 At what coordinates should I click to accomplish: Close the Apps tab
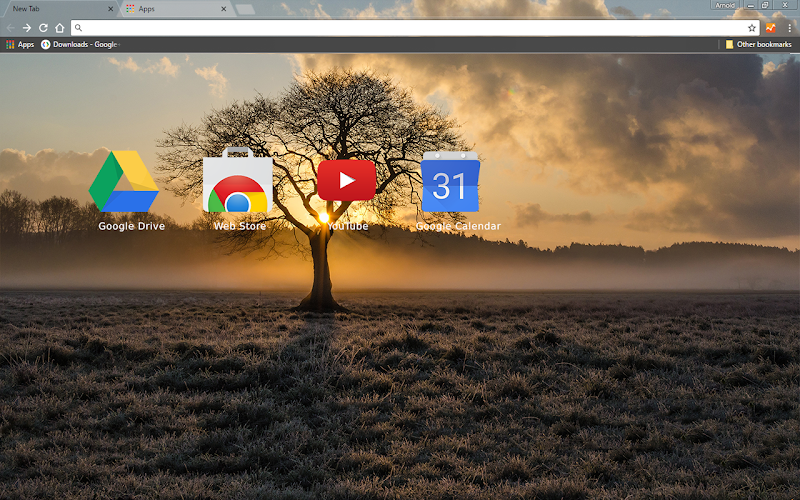pyautogui.click(x=223, y=9)
